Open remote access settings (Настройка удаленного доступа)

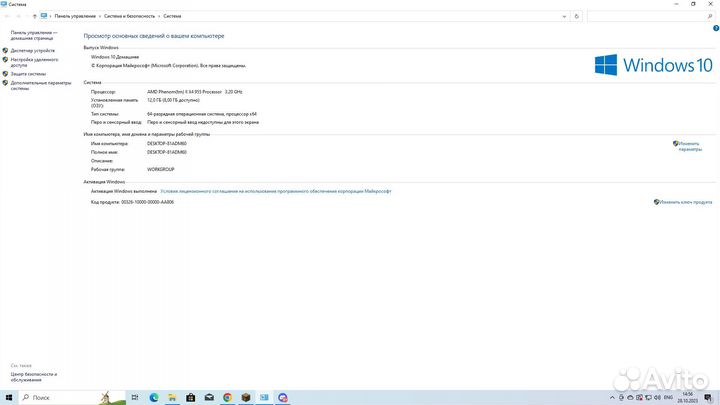tap(34, 62)
